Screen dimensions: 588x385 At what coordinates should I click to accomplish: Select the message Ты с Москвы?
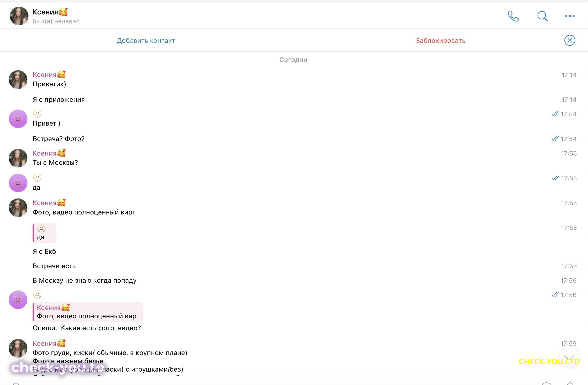[x=55, y=163]
